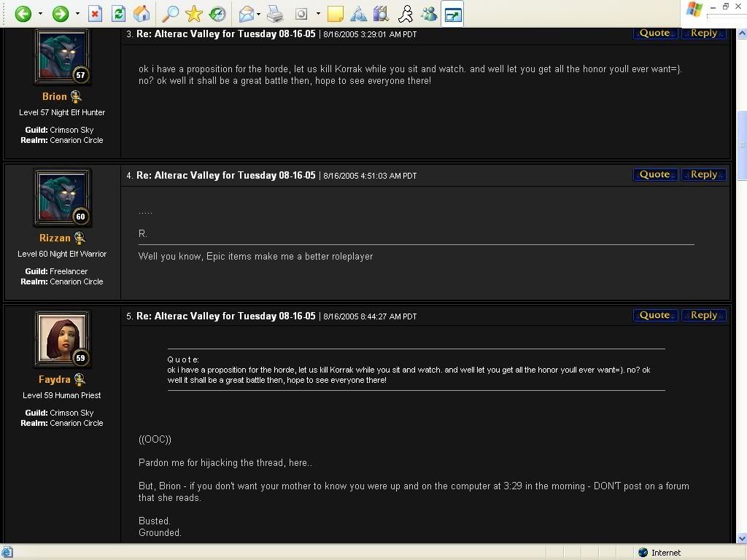Click timestamp '8/16/2005 4:51:03 AM PDT'
747x560 pixels.
click(x=370, y=176)
